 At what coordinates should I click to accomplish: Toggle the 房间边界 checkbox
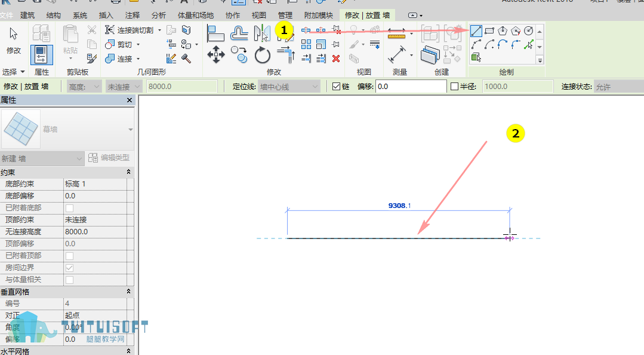tap(69, 268)
